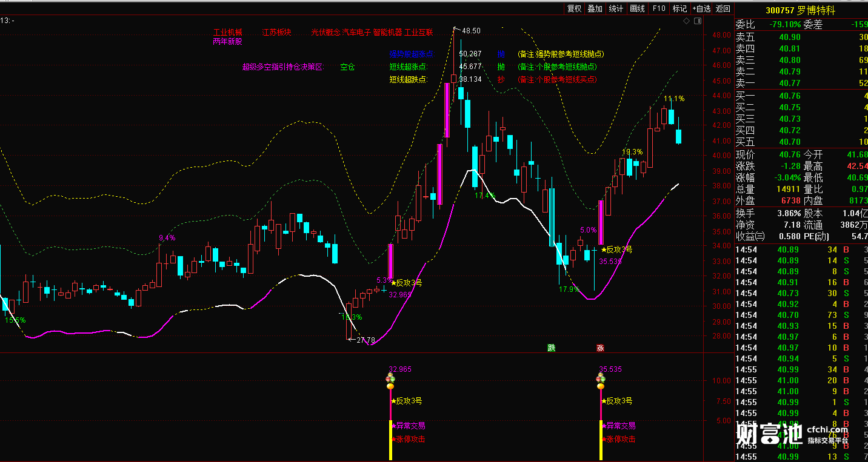Click the 光伏概念 concept tag
Viewport: 868px width, 462px height.
326,32
